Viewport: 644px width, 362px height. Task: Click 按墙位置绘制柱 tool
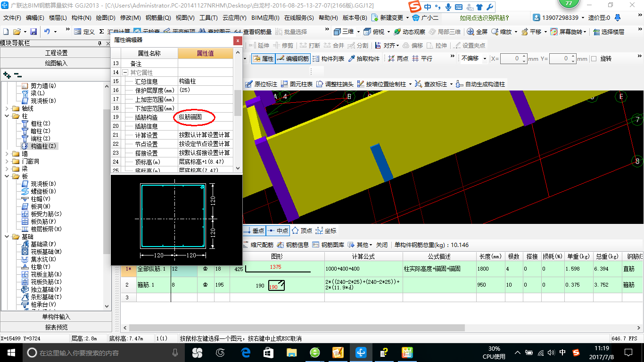381,84
